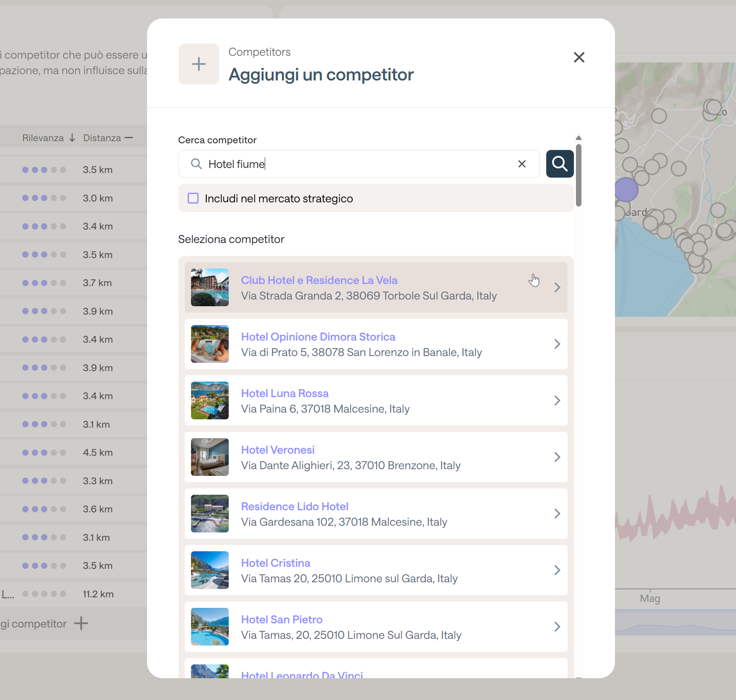Image resolution: width=736 pixels, height=700 pixels.
Task: Click the plus icon beside Competitors title
Action: pyautogui.click(x=199, y=64)
